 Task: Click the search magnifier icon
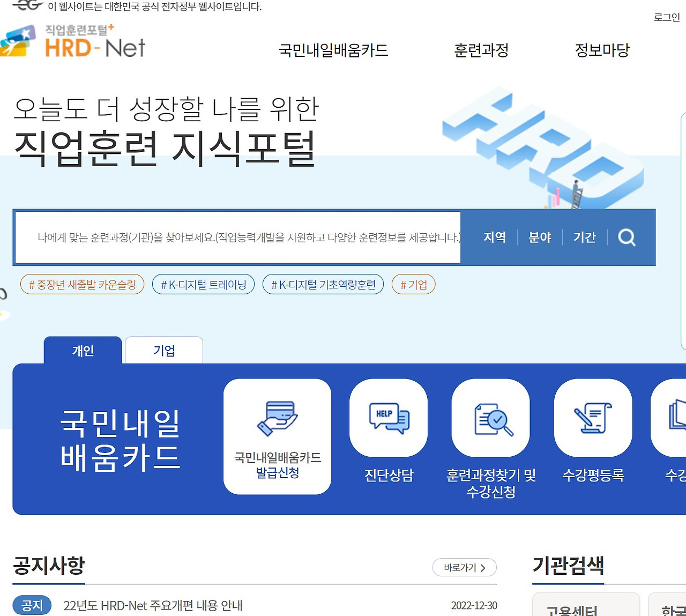627,238
